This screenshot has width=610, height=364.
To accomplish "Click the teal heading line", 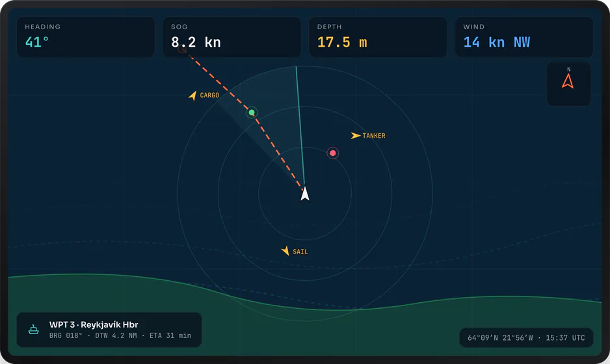I will pyautogui.click(x=300, y=126).
